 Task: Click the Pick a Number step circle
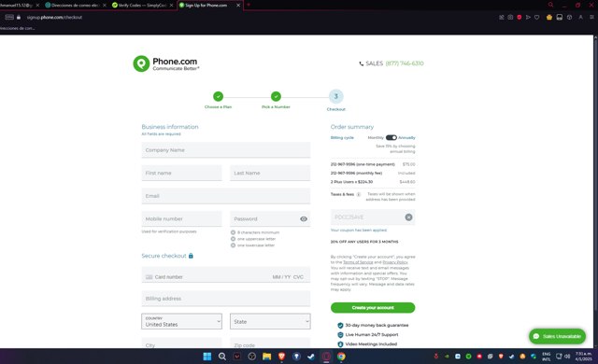pos(276,96)
